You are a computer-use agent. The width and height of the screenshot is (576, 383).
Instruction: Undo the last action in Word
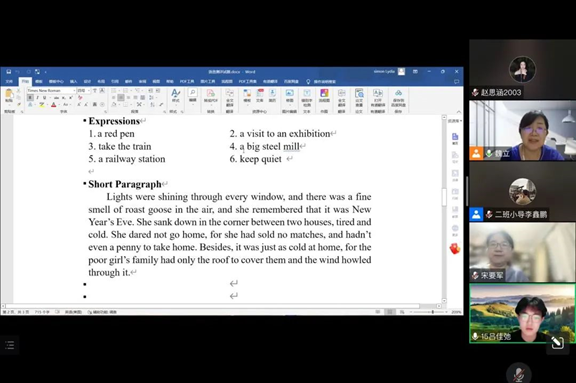tap(18, 72)
